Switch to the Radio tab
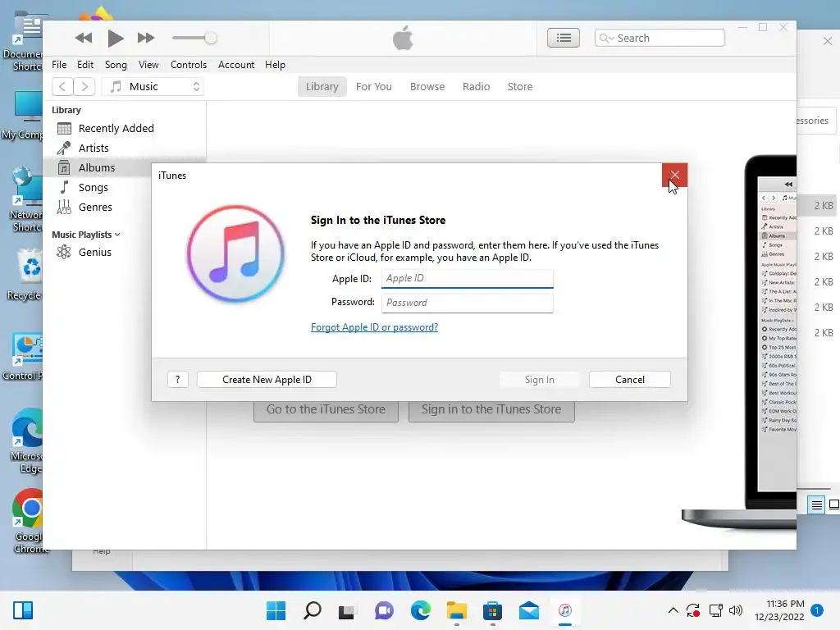 [x=477, y=87]
